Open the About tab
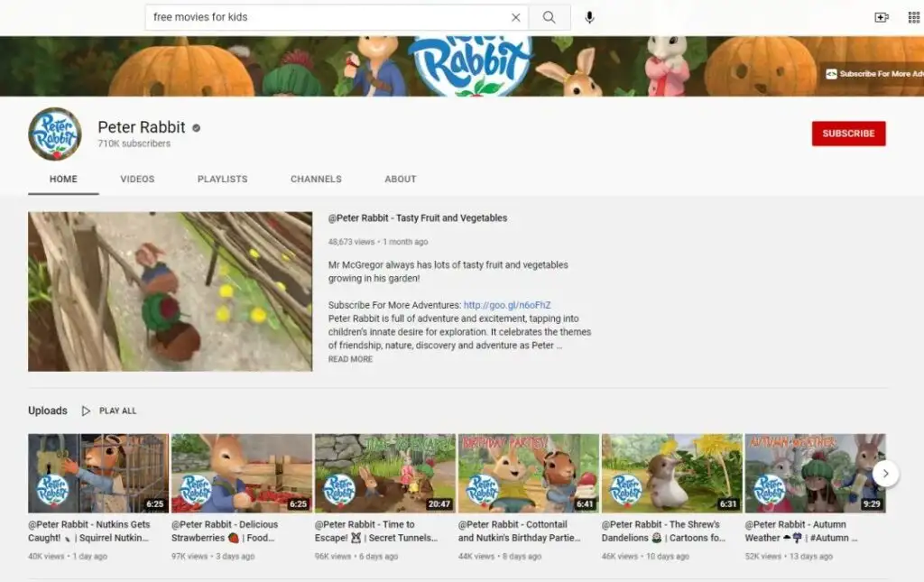This screenshot has width=924, height=582. coord(401,179)
